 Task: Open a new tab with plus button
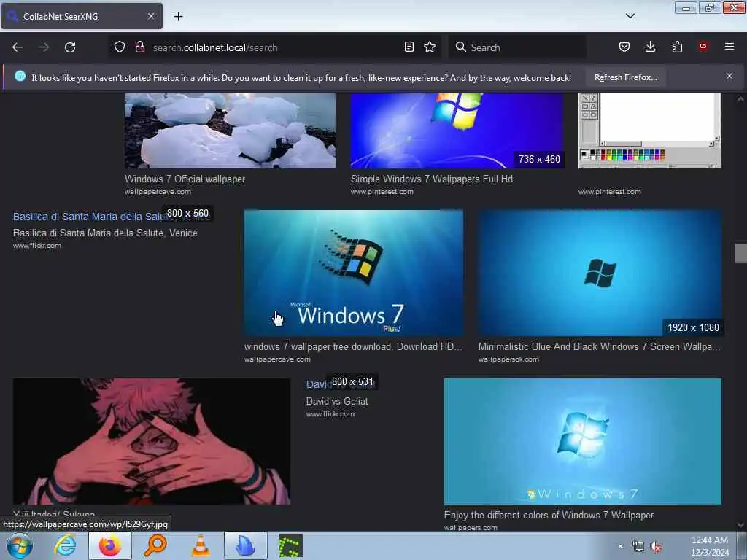coord(178,17)
